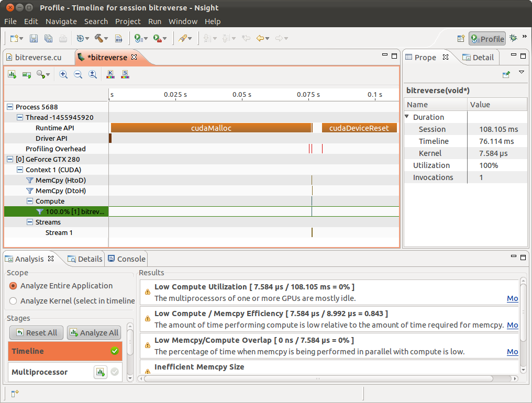The image size is (532, 403).
Task: Zoom out of the timeline
Action: 77,74
